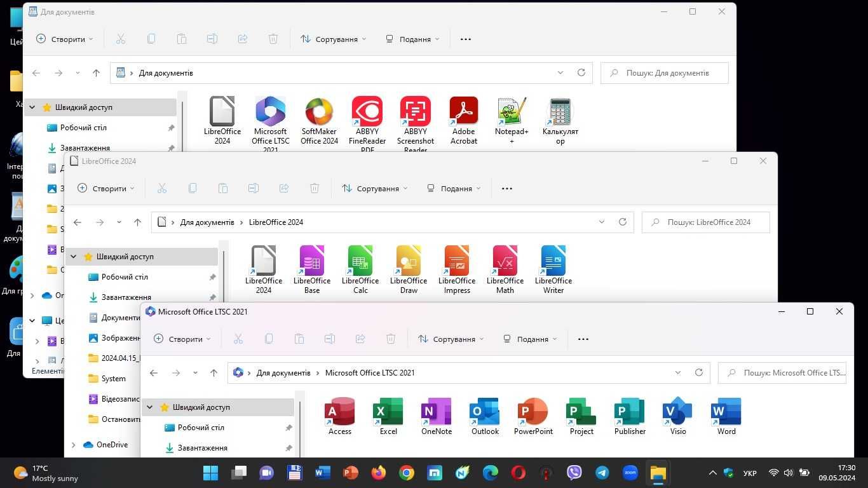Select Microsoft Office LTSC 2021 folder icon

pos(271,112)
